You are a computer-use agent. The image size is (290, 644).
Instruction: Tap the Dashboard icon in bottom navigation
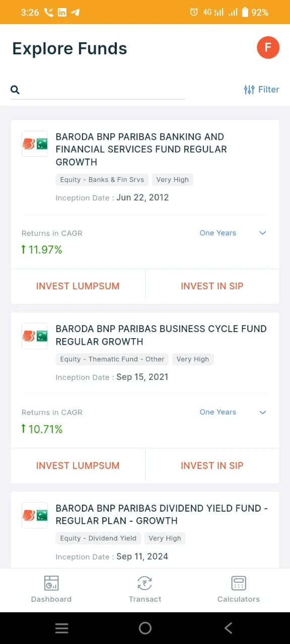51,583
